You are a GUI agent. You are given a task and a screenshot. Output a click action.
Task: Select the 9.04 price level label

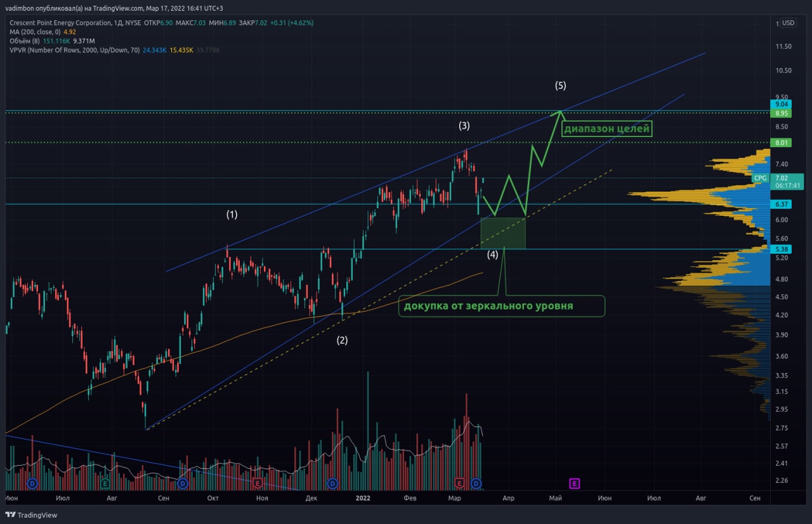point(781,104)
